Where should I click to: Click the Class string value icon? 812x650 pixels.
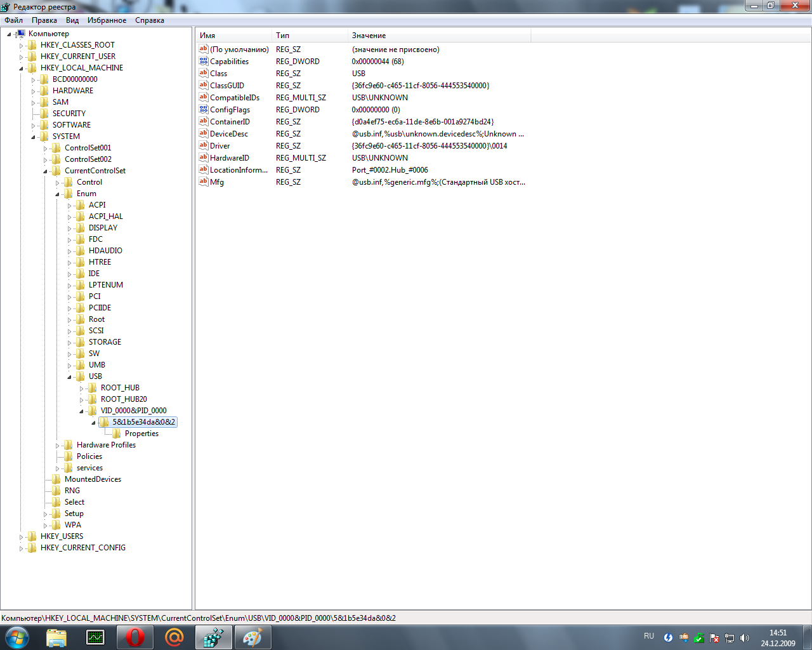[x=204, y=74]
